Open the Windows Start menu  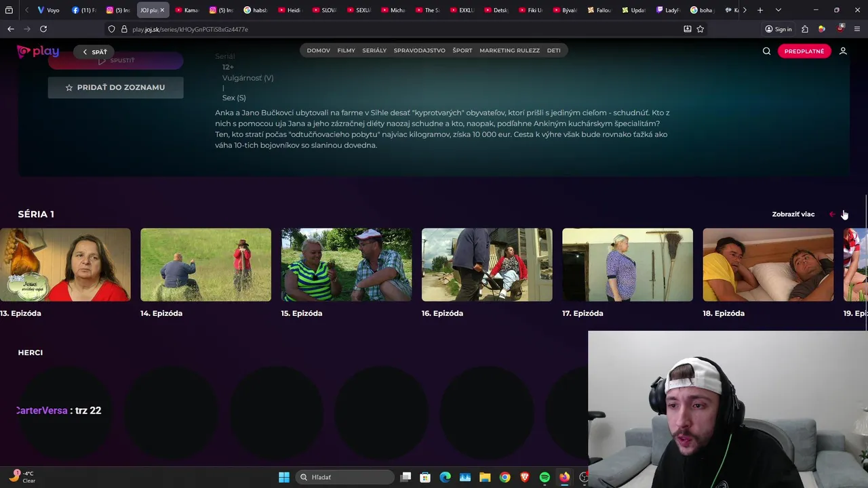click(x=284, y=477)
